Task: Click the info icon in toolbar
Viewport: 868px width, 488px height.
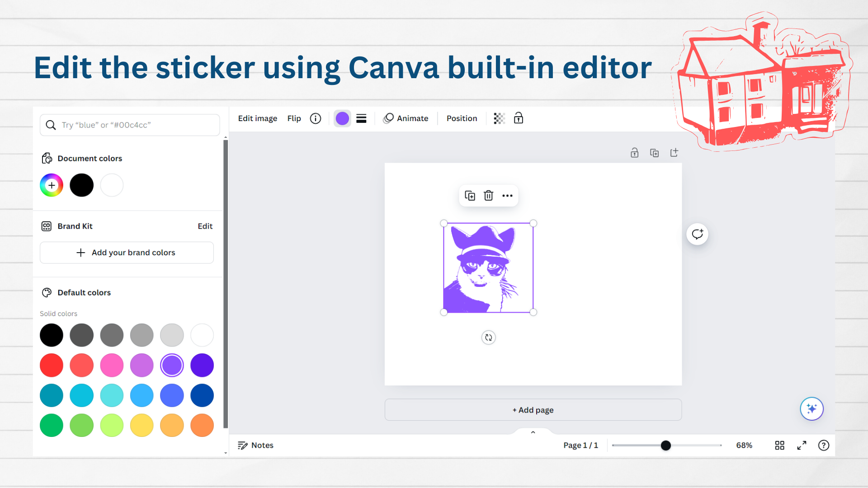Action: point(316,118)
